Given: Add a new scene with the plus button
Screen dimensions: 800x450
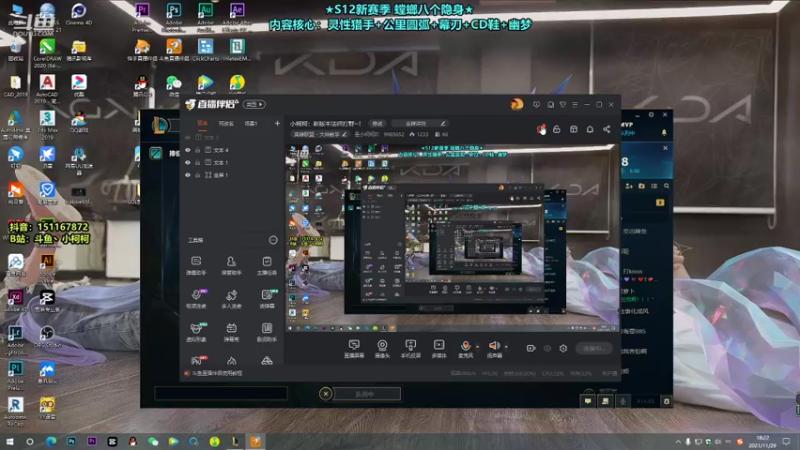Looking at the screenshot, I should (277, 123).
